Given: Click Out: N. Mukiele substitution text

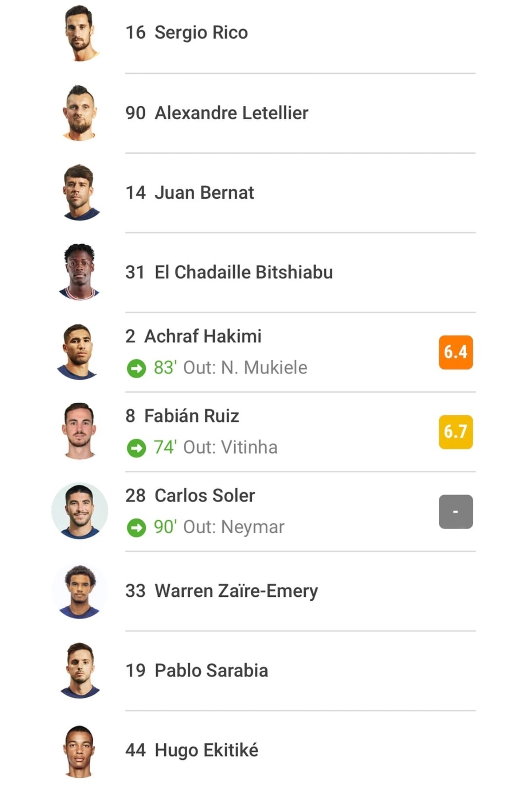Looking at the screenshot, I should click(x=245, y=368).
